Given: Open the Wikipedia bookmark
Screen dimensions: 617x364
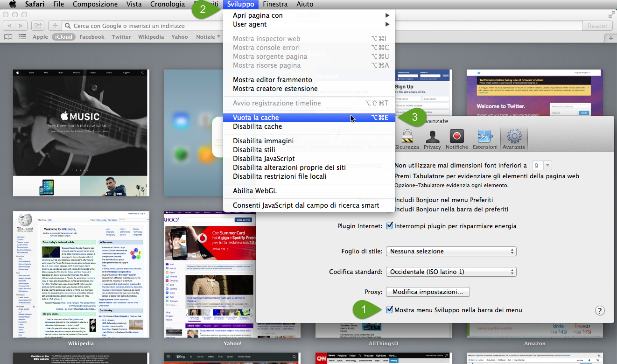Looking at the screenshot, I should tap(151, 37).
